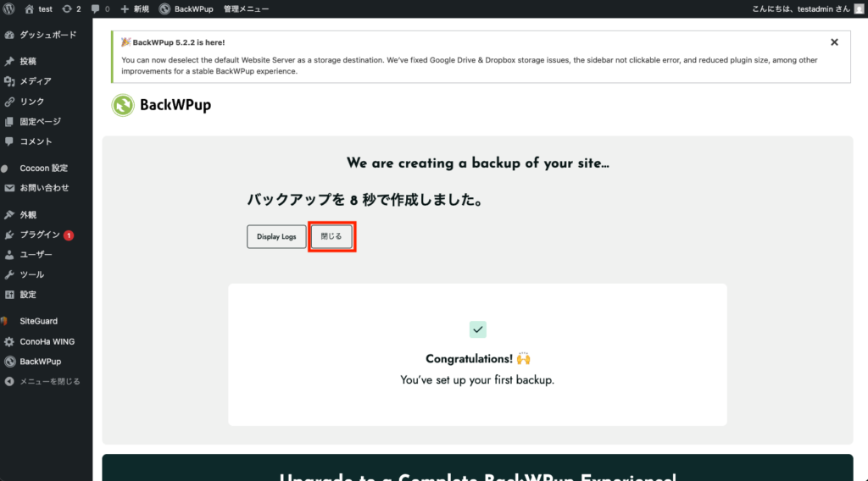The image size is (868, 481).
Task: Click the Display Logs button
Action: (276, 236)
